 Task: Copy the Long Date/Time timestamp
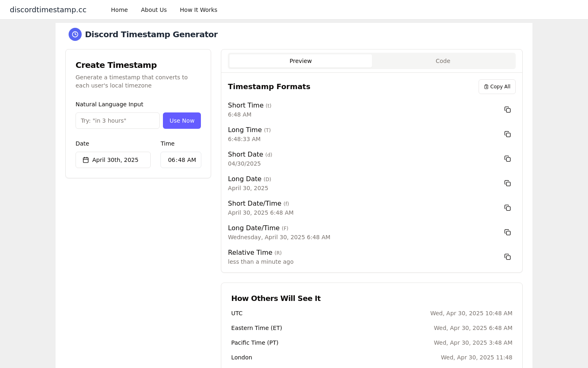[508, 232]
